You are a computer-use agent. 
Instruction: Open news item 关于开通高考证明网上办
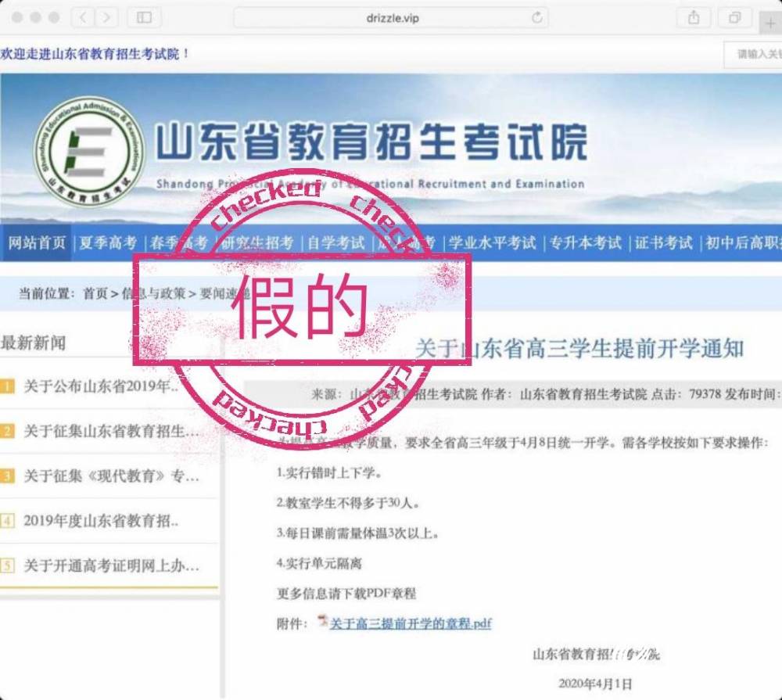coord(111,566)
